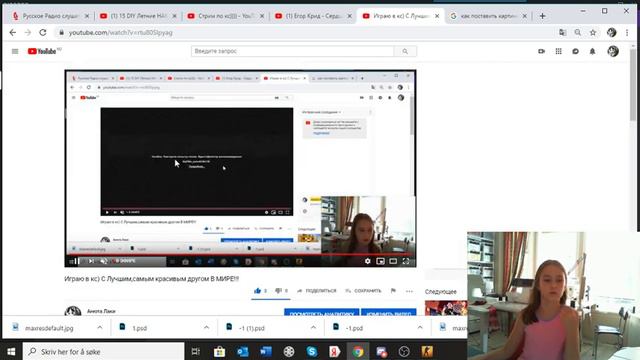Screen dimensions: 640x360
Task: Mute the video with the volume icon
Action: pyautogui.click(x=104, y=261)
